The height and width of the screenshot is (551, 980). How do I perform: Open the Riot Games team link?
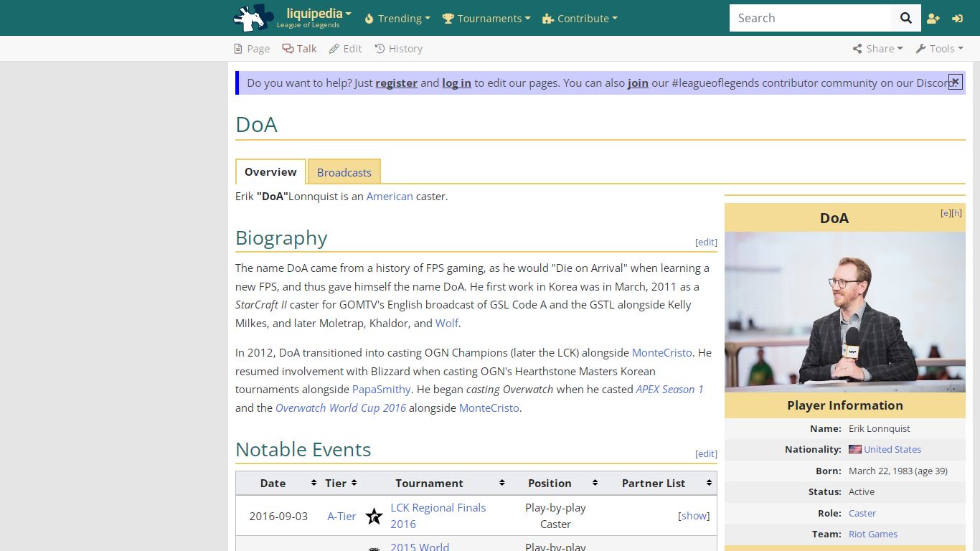coord(873,534)
